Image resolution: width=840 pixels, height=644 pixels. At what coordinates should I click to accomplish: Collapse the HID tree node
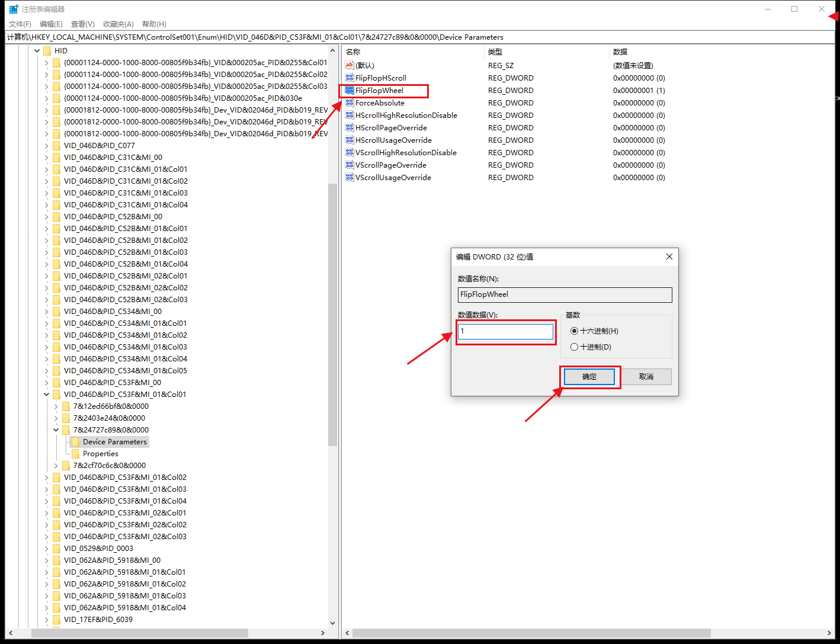point(37,50)
